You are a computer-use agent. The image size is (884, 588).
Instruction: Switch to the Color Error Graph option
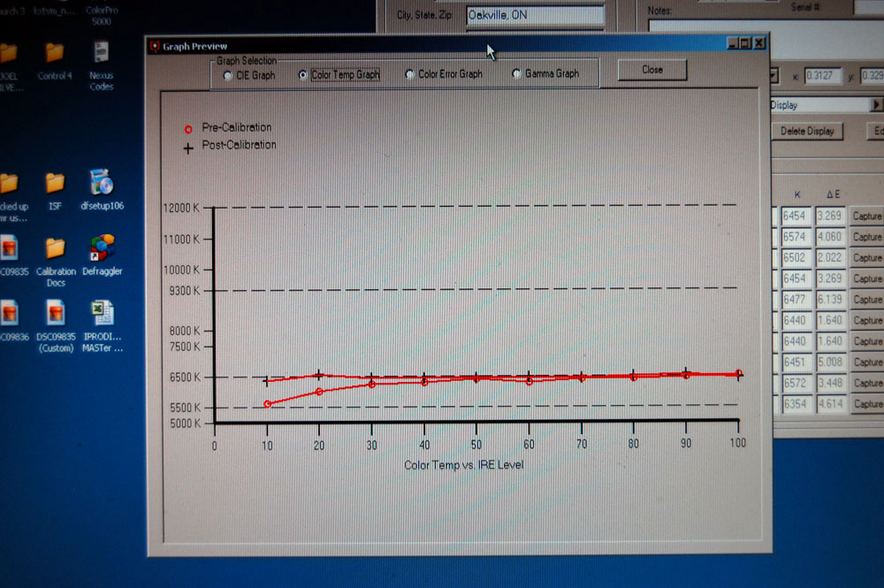(x=409, y=75)
